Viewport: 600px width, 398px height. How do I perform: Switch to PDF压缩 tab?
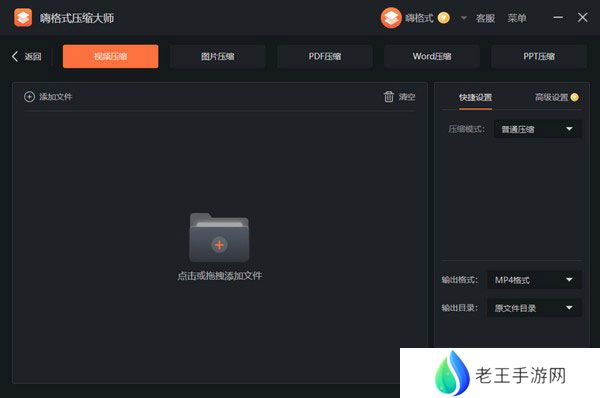pos(325,56)
